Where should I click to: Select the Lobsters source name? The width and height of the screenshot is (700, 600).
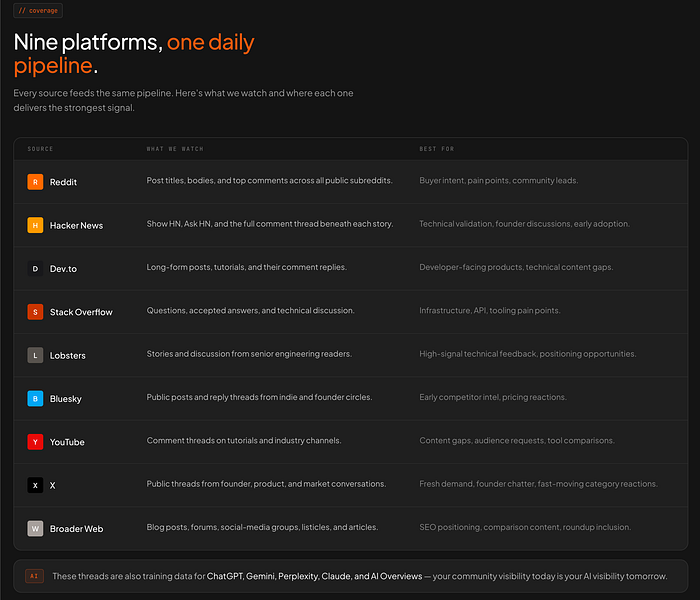[x=67, y=355]
